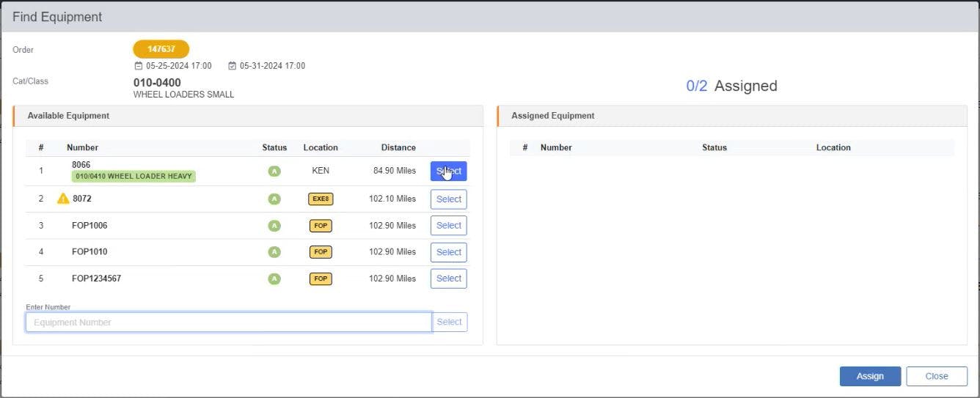The width and height of the screenshot is (980, 398).
Task: Click the 010/0410 Wheel Loader Heavy tag
Action: (x=134, y=177)
